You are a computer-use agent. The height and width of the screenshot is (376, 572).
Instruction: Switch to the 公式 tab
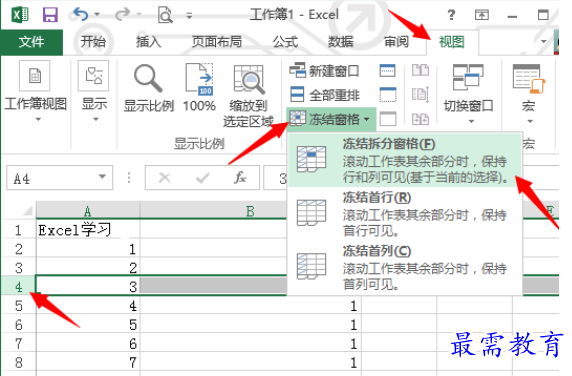tap(285, 42)
